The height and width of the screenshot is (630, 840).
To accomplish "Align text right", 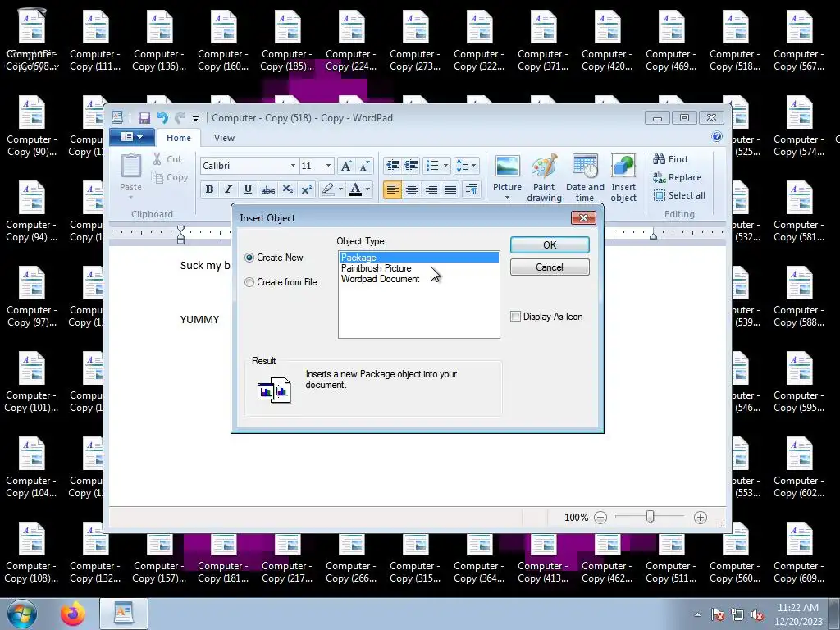I will (x=431, y=189).
